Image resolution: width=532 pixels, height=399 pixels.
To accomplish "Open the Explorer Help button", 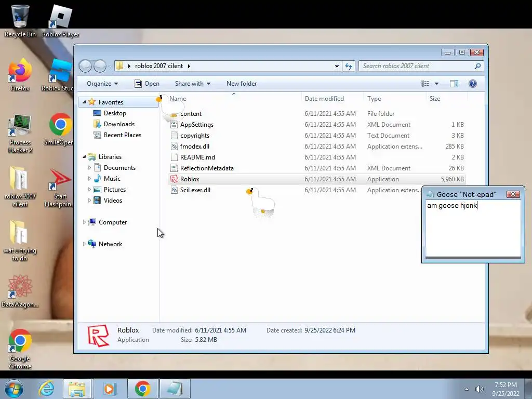I will point(472,84).
